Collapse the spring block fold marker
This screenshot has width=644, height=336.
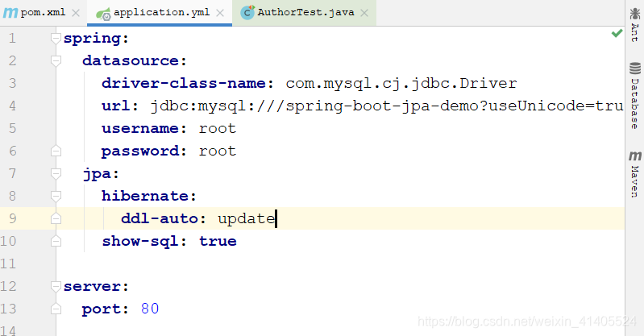pos(56,38)
